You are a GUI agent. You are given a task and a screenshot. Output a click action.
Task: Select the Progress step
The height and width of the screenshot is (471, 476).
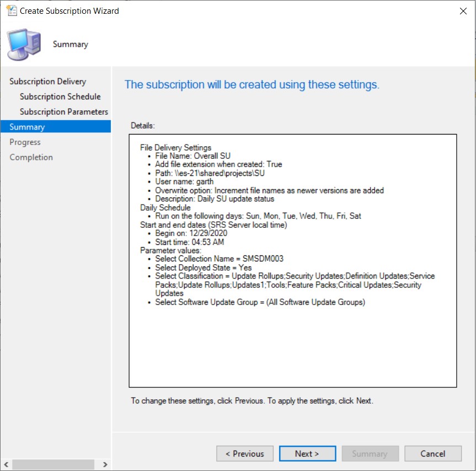[x=25, y=142]
